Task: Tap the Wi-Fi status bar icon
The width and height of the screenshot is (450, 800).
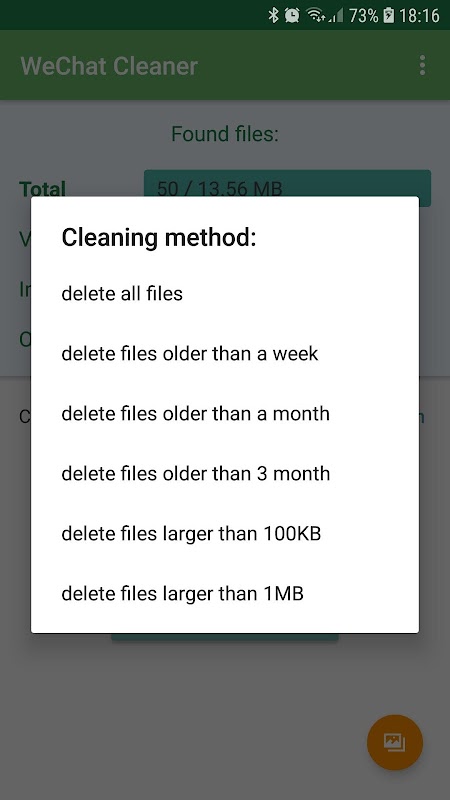Action: (316, 16)
